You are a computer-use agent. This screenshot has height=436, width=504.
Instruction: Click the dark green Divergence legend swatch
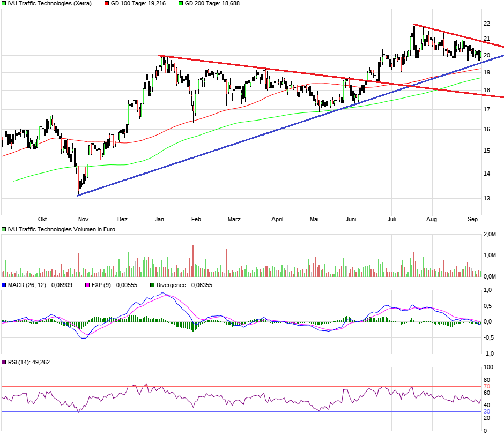pos(152,285)
